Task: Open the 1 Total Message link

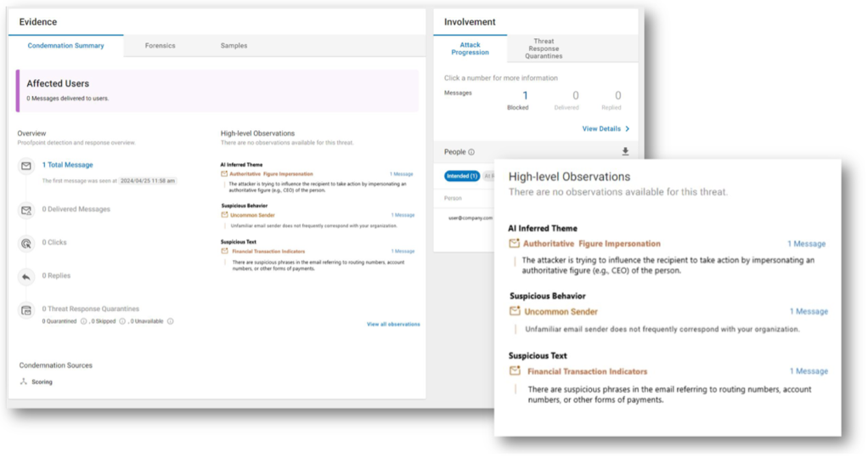Action: click(68, 165)
